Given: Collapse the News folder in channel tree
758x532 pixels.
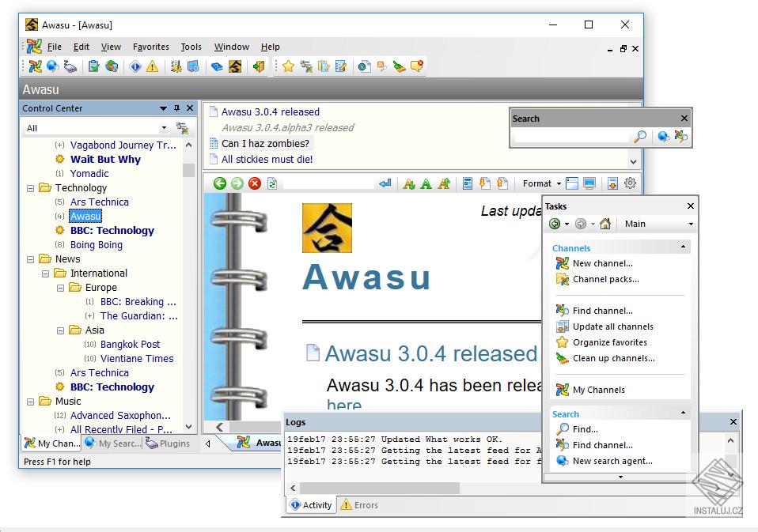Looking at the screenshot, I should tap(30, 259).
